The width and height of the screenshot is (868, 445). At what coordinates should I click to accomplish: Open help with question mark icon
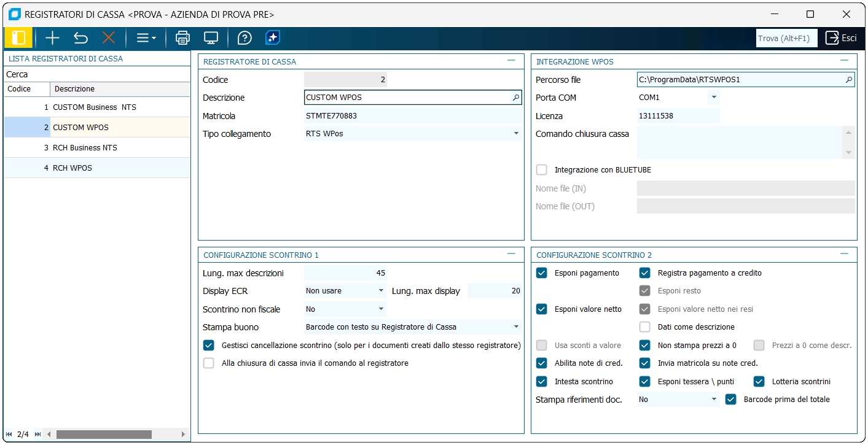tap(244, 38)
